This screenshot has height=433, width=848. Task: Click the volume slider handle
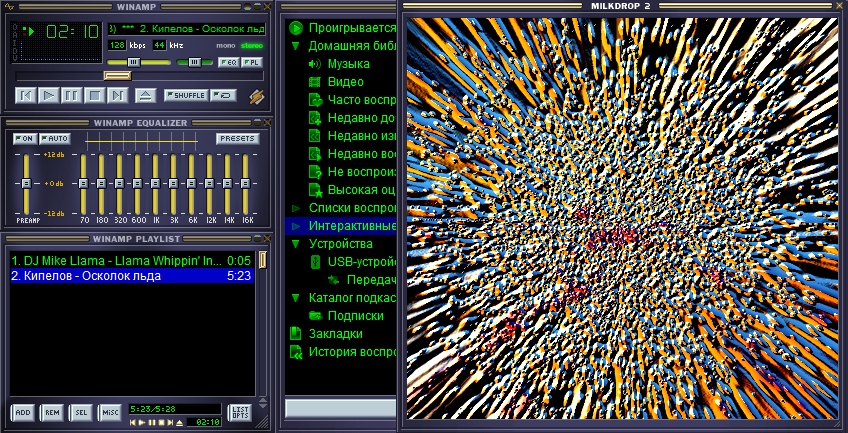coord(133,62)
